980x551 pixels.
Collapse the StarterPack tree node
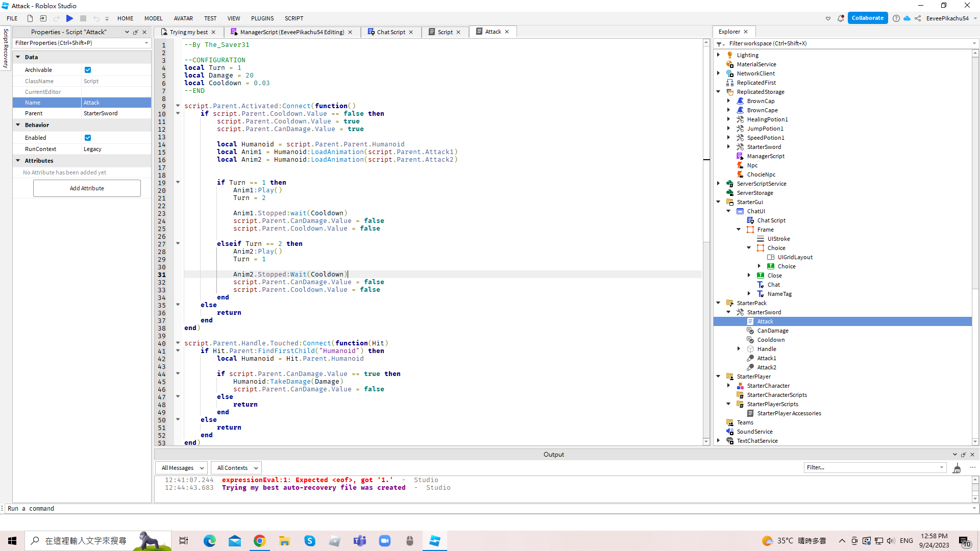point(719,303)
